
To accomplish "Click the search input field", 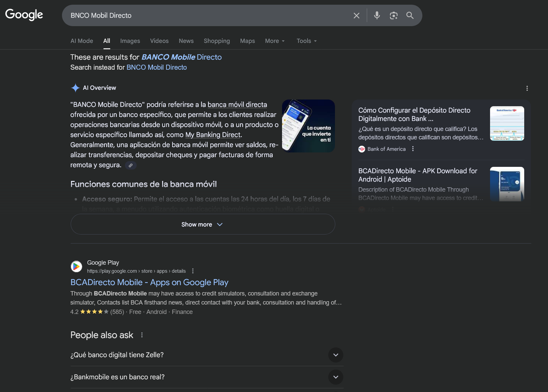I will point(208,15).
